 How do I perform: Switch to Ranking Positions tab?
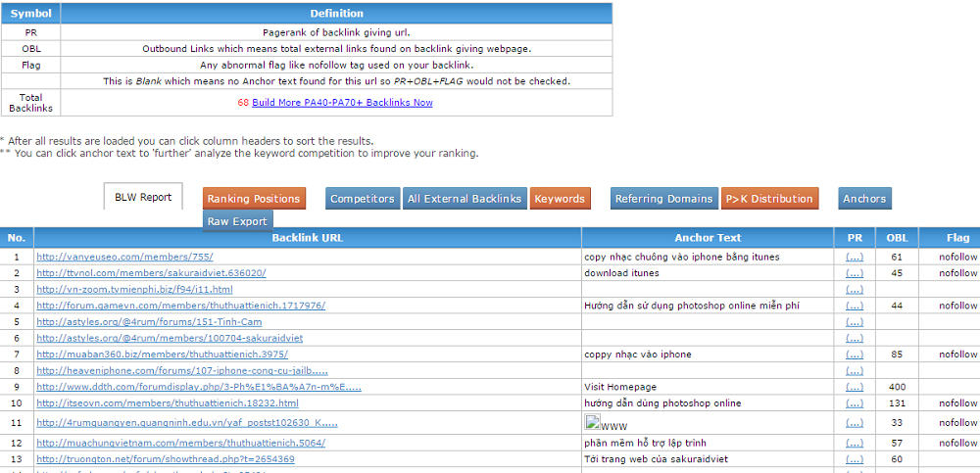point(254,199)
